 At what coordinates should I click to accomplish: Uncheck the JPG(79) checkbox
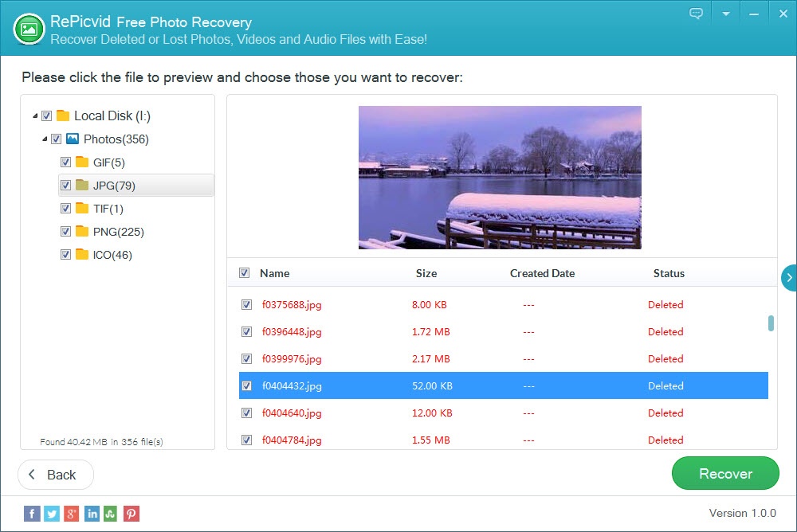[65, 185]
